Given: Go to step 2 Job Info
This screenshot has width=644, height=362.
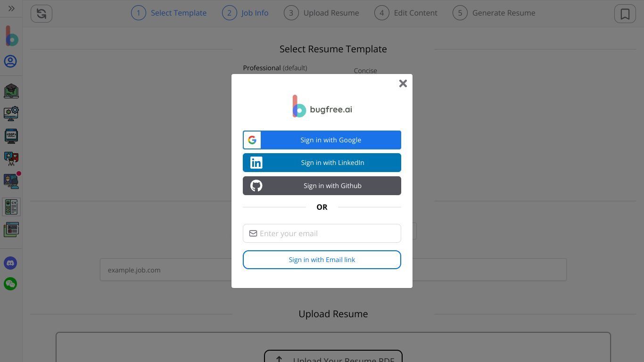Looking at the screenshot, I should click(245, 13).
